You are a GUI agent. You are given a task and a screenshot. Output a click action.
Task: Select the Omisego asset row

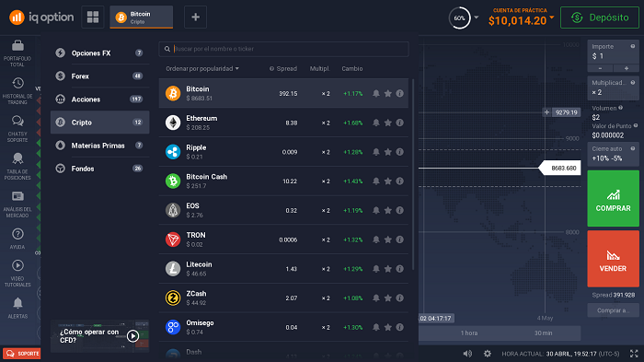283,327
